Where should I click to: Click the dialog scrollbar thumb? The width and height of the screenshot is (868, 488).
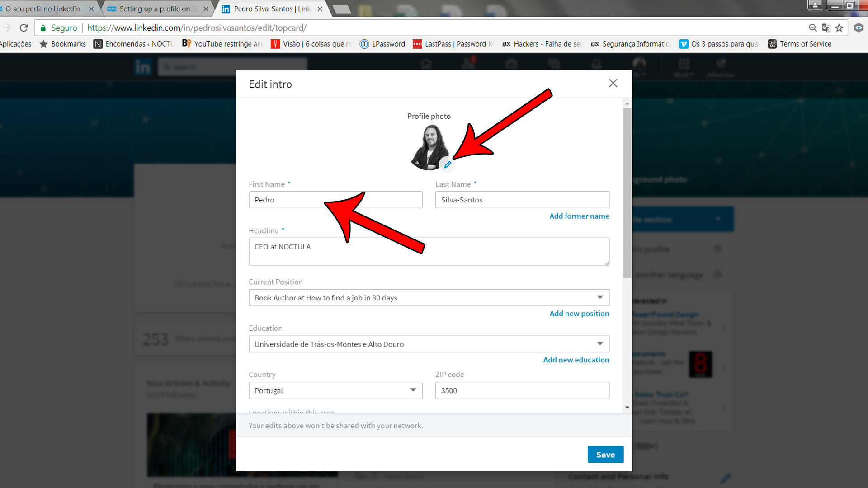[x=627, y=193]
